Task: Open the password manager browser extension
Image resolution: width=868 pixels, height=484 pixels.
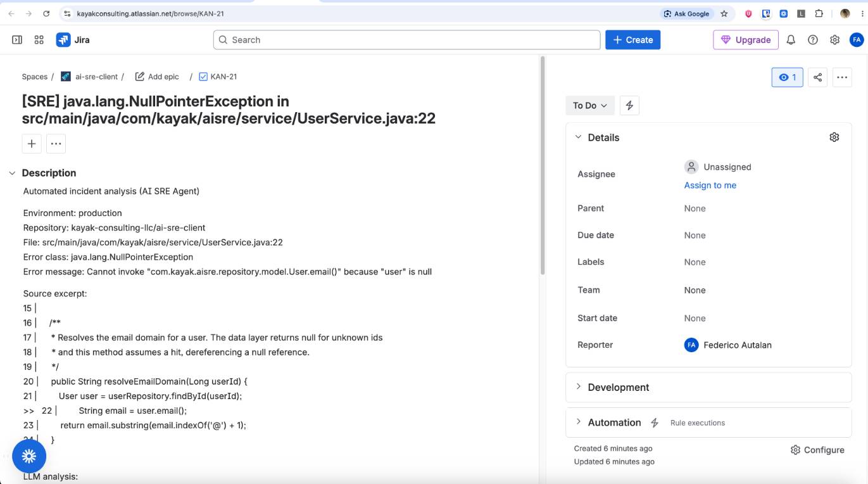Action: (x=766, y=13)
